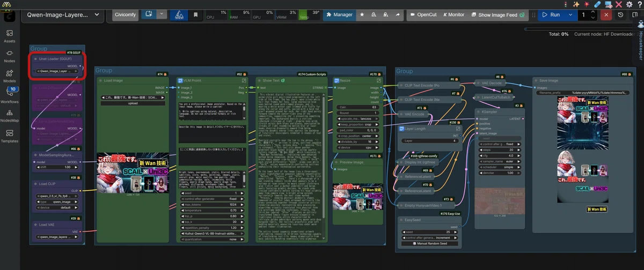The height and width of the screenshot is (270, 644).
Task: Change Load CLIP device default option
Action: coord(56,208)
